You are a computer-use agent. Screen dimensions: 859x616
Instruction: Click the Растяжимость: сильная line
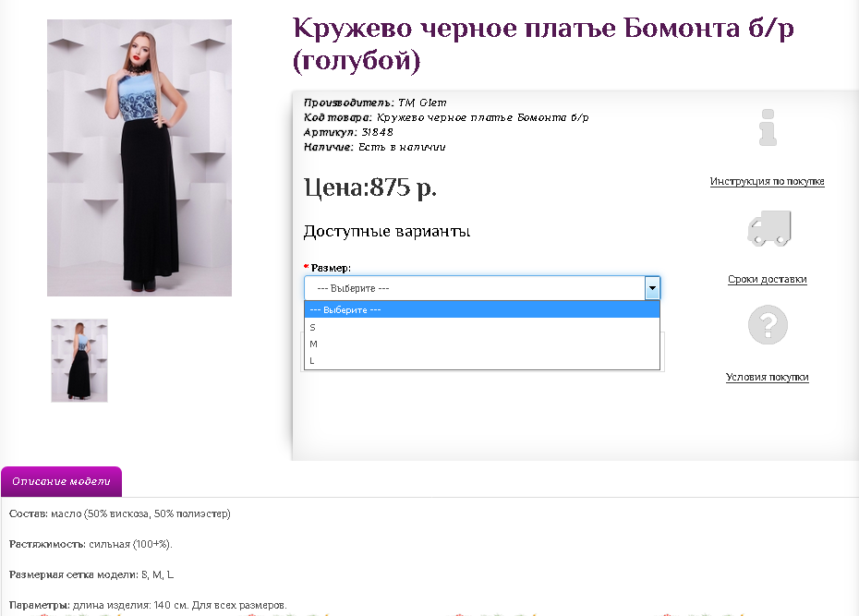click(x=91, y=544)
